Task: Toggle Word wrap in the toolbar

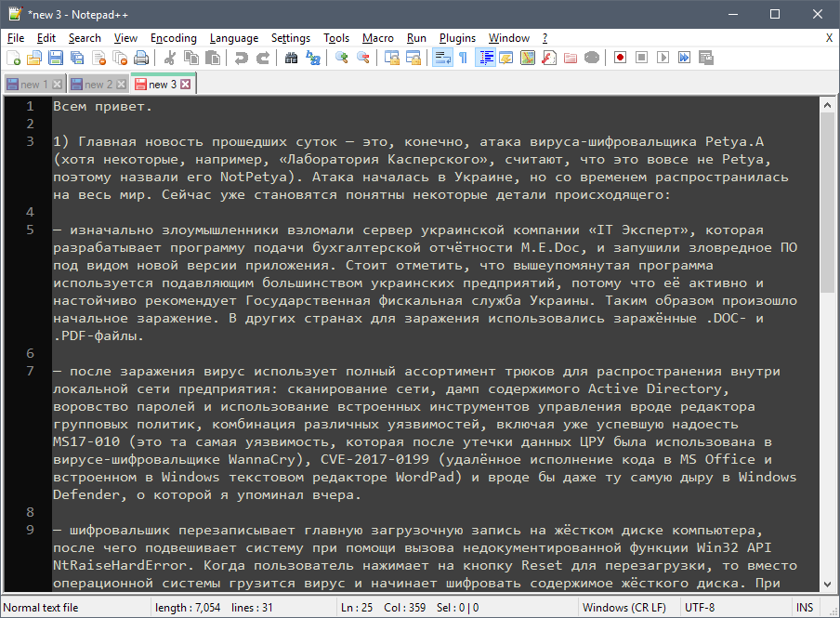Action: (442, 58)
